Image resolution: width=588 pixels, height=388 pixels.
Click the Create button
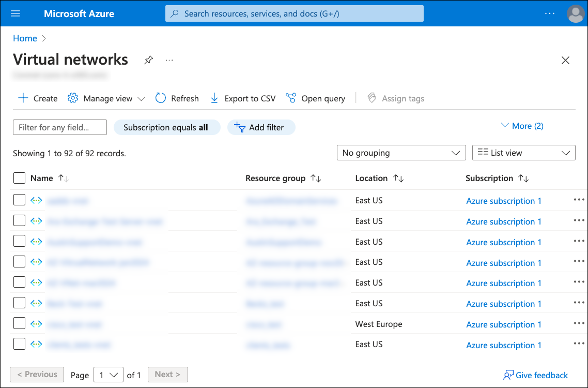38,98
